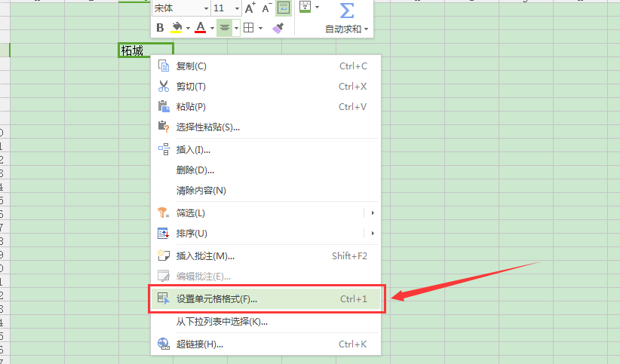Screen dimensions: 620x364
Task: Click the insert comment note icon
Action: click(x=164, y=255)
